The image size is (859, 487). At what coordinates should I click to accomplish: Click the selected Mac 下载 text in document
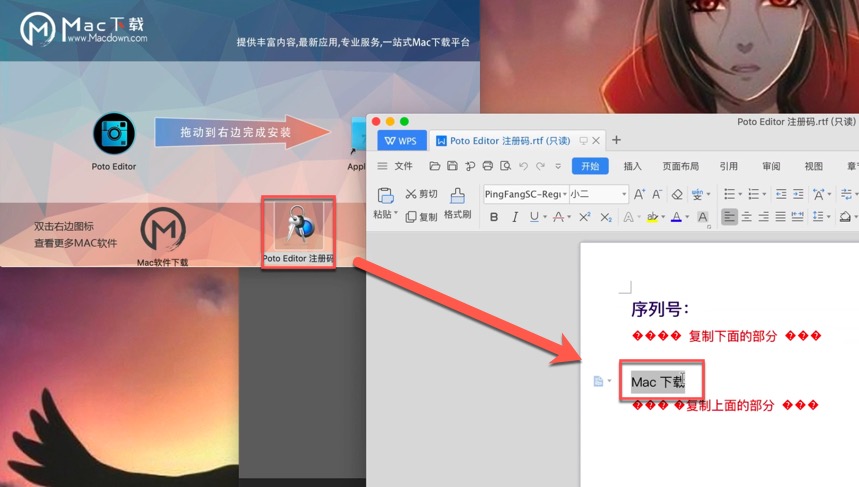pyautogui.click(x=658, y=382)
